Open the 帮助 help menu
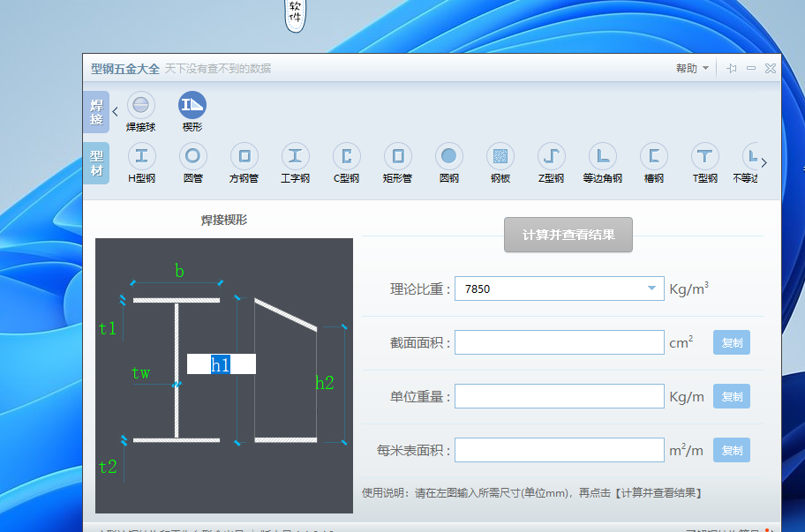This screenshot has height=532, width=805. tap(692, 68)
